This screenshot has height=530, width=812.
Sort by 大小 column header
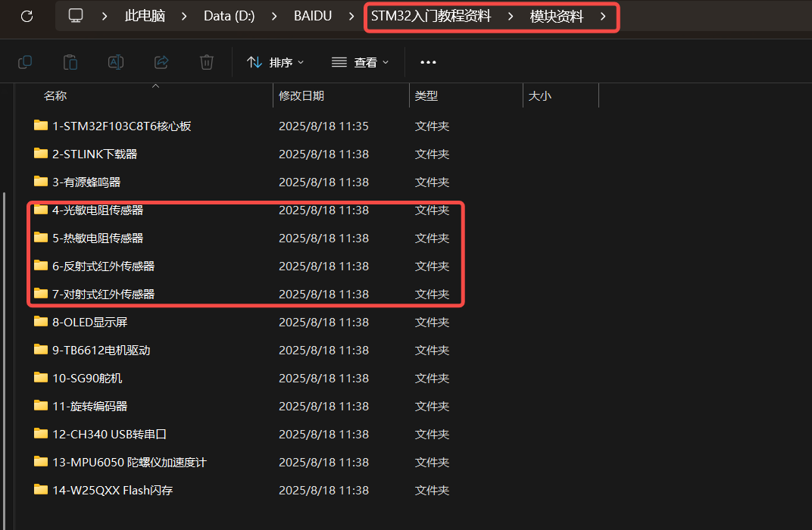(539, 95)
